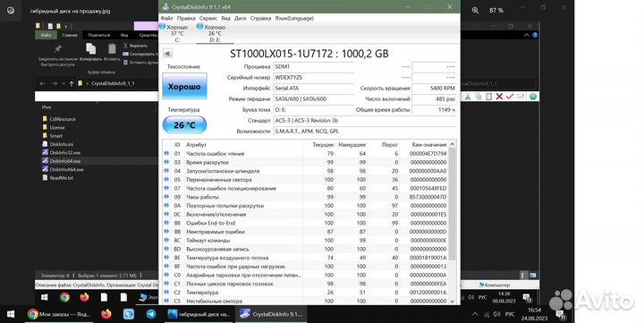The image size is (644, 323).
Task: Select ReadMe.txt in the Explorer file list
Action: tap(58, 178)
